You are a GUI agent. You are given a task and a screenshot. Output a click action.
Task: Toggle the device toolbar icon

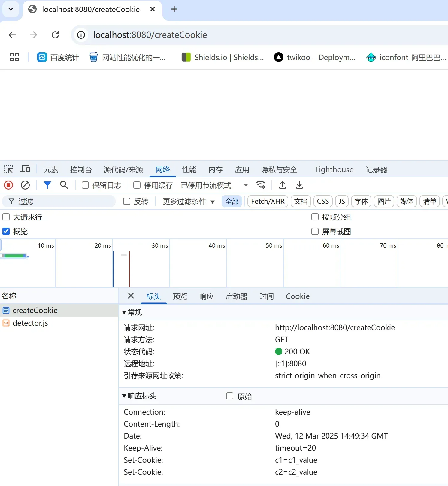(25, 169)
